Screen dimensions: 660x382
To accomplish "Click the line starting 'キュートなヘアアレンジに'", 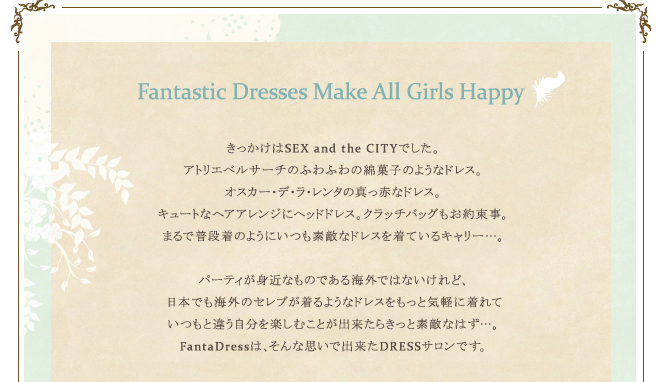I will pyautogui.click(x=333, y=214).
